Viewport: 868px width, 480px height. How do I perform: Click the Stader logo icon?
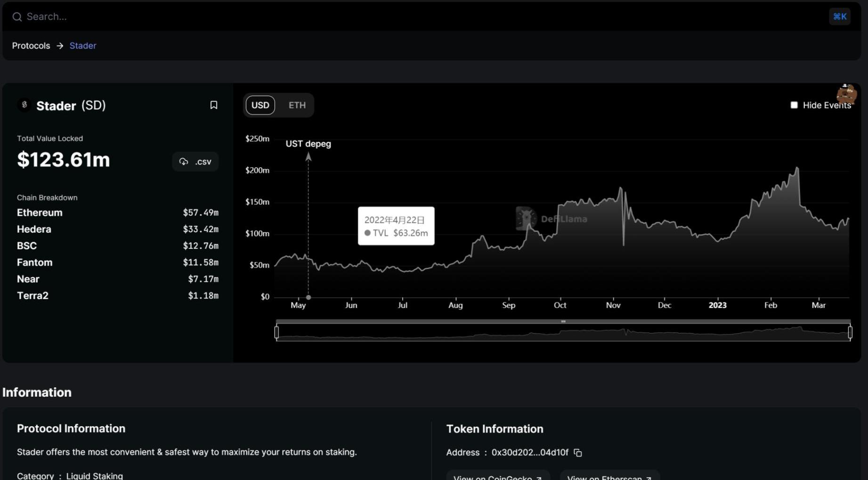coord(24,105)
